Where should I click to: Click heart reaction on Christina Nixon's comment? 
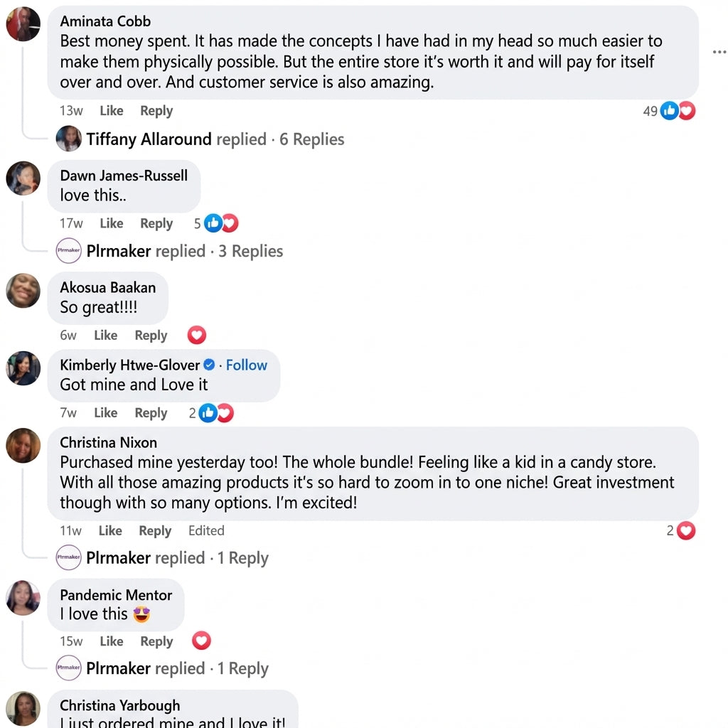coord(685,530)
